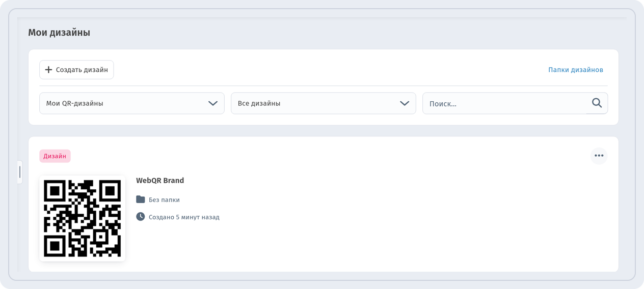The image size is (644, 289).
Task: Click the clock icon beside Создано 5 минут назад
Action: pyautogui.click(x=141, y=217)
